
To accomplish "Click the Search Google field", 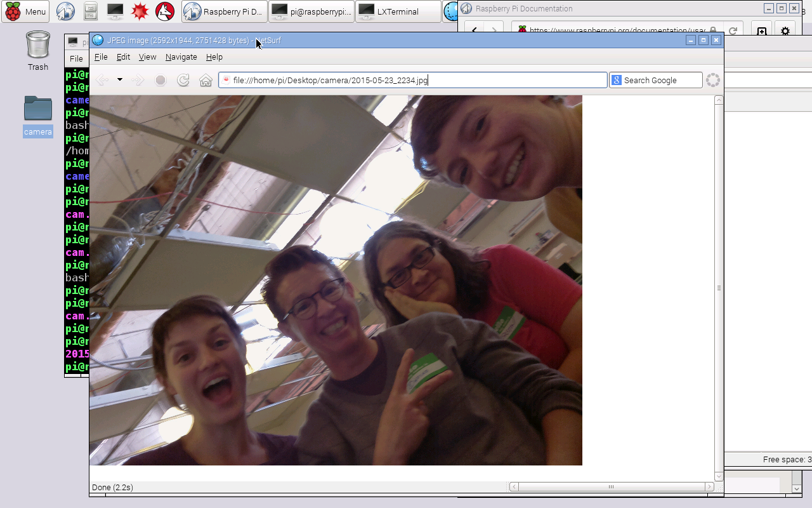I will [656, 80].
